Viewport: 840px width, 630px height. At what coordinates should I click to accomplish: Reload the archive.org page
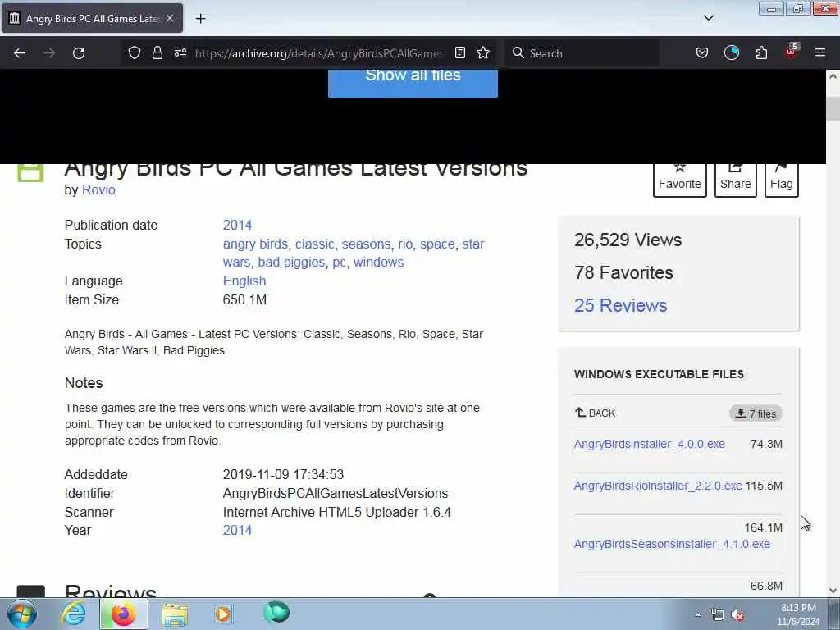point(79,53)
